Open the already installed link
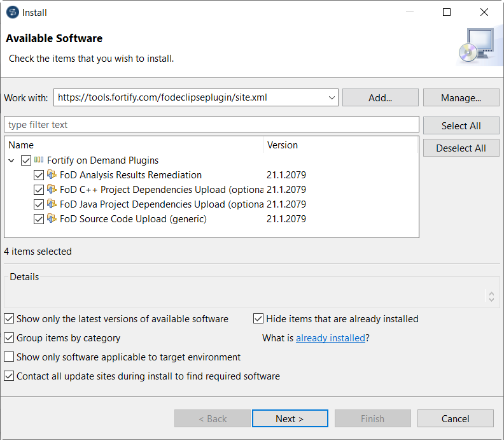This screenshot has height=440, width=504. pos(330,338)
